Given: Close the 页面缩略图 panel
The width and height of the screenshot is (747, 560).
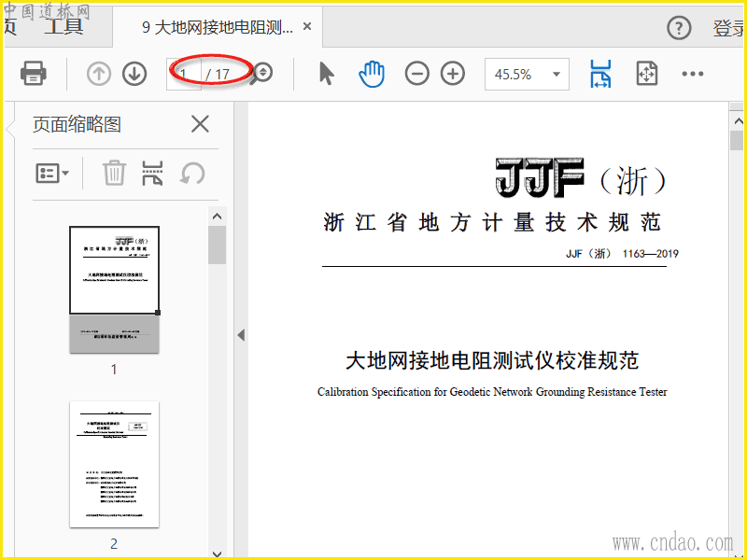Looking at the screenshot, I should (x=200, y=124).
